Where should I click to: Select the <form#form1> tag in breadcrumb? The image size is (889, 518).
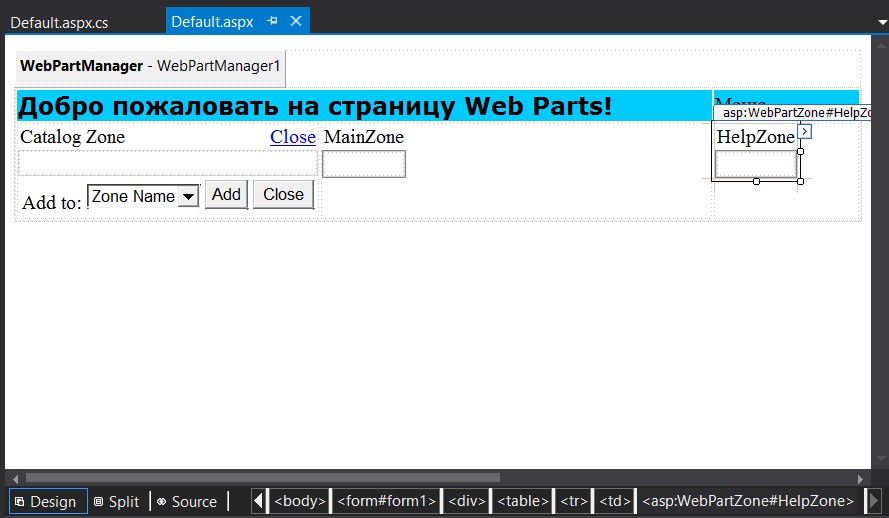point(386,501)
